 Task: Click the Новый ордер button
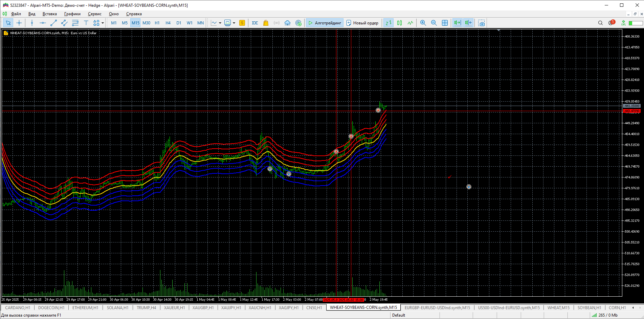coord(362,23)
